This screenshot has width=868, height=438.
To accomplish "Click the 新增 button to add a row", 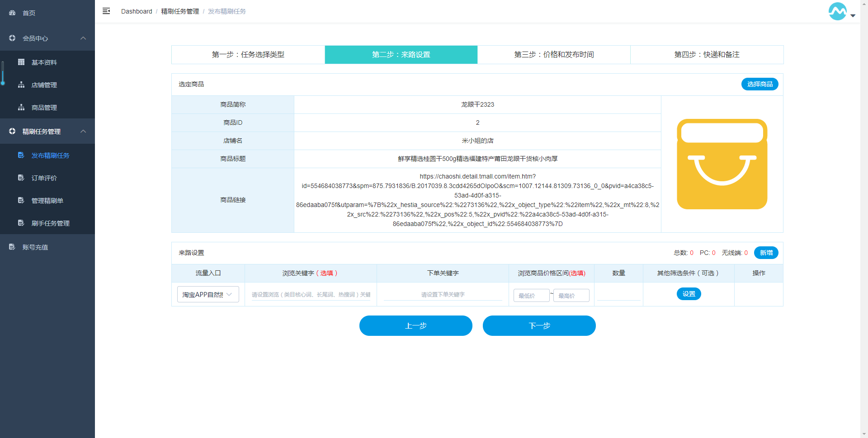I will pyautogui.click(x=766, y=253).
